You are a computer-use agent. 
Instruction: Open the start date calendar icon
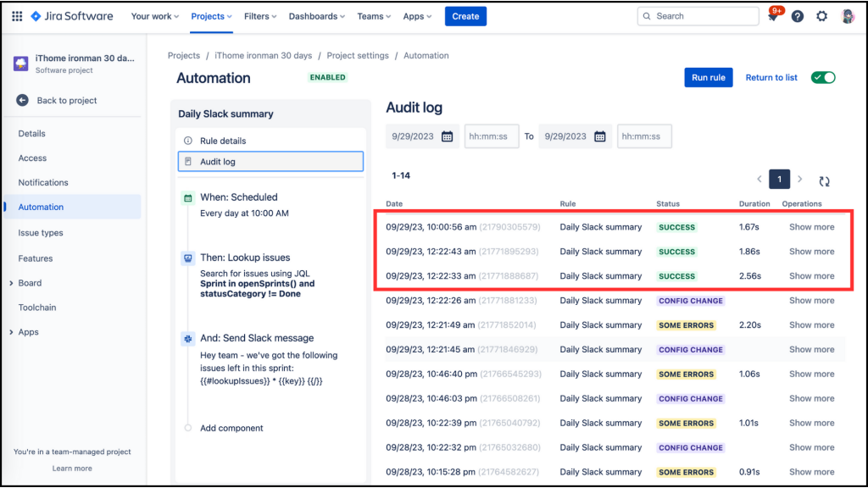point(448,136)
